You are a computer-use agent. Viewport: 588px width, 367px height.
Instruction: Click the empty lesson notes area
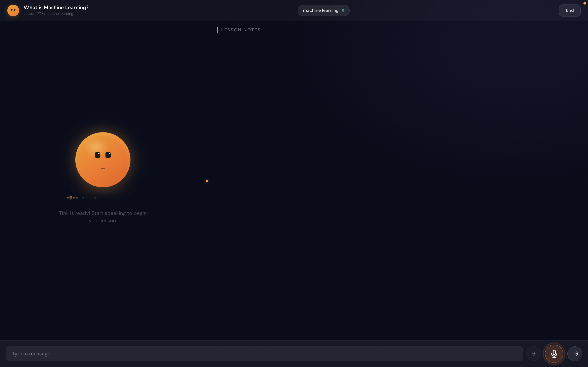[389, 170]
